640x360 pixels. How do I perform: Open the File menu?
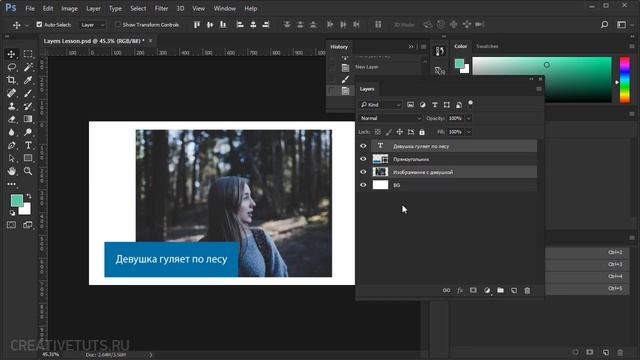(30, 8)
